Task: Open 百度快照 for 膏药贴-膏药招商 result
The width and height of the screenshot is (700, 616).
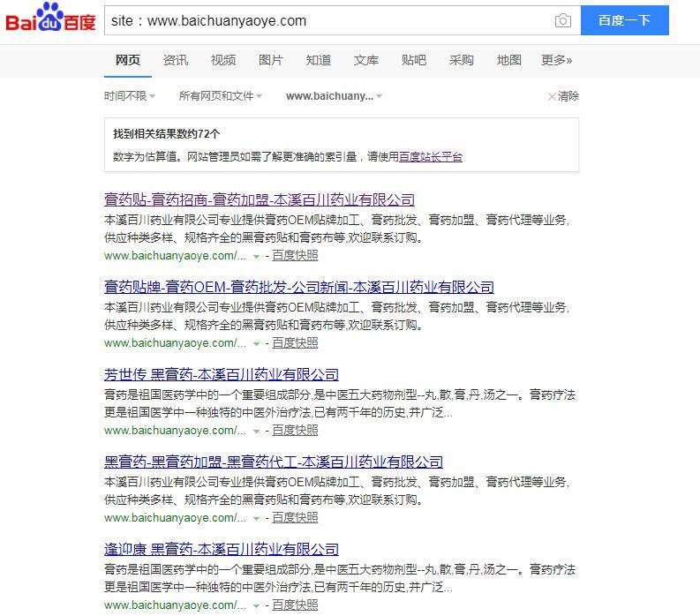Action: pos(295,256)
